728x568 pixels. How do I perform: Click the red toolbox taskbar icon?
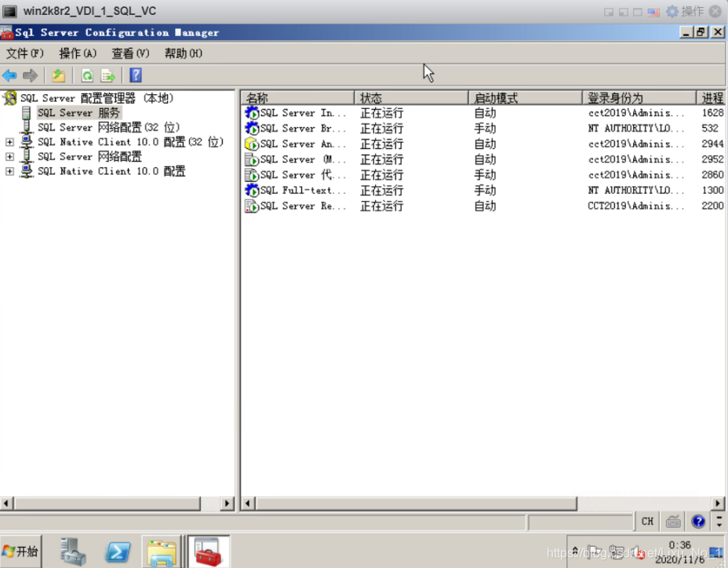[x=208, y=552]
